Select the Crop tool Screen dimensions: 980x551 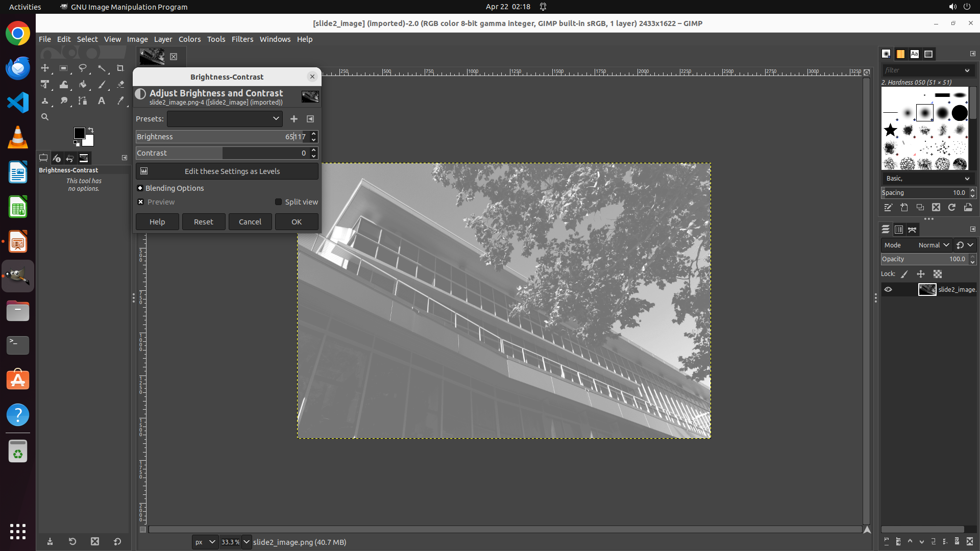click(120, 68)
